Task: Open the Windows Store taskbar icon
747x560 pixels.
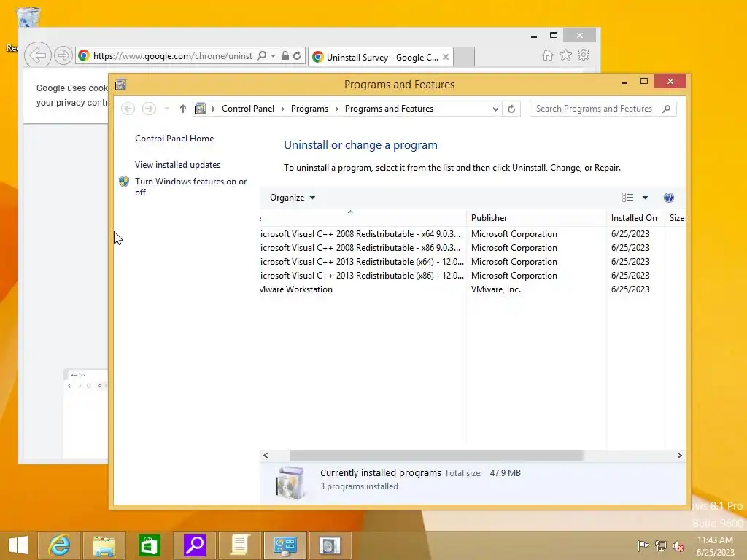Action: point(149,545)
